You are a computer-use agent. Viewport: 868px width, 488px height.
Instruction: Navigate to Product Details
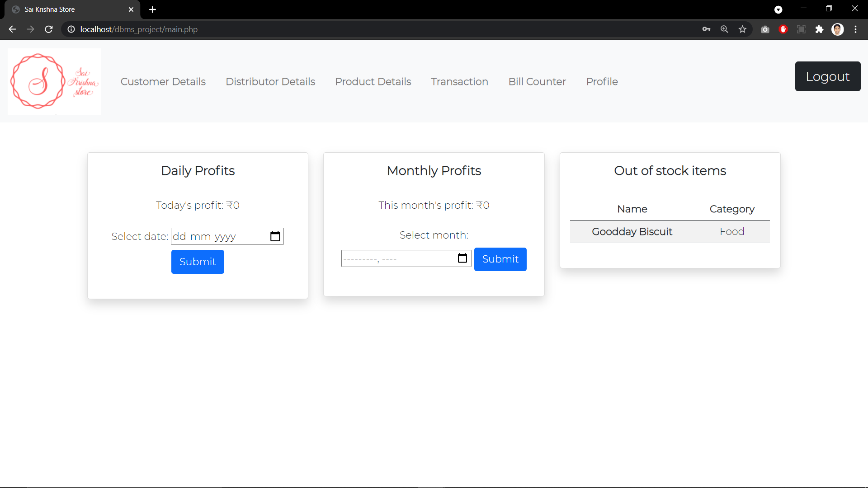(373, 81)
